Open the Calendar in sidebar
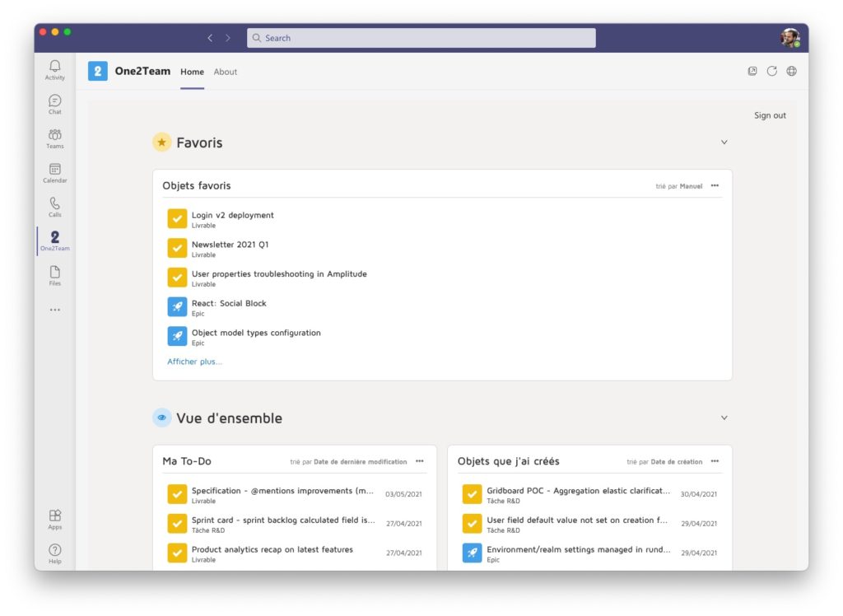Viewport: 843px width, 616px height. point(55,173)
